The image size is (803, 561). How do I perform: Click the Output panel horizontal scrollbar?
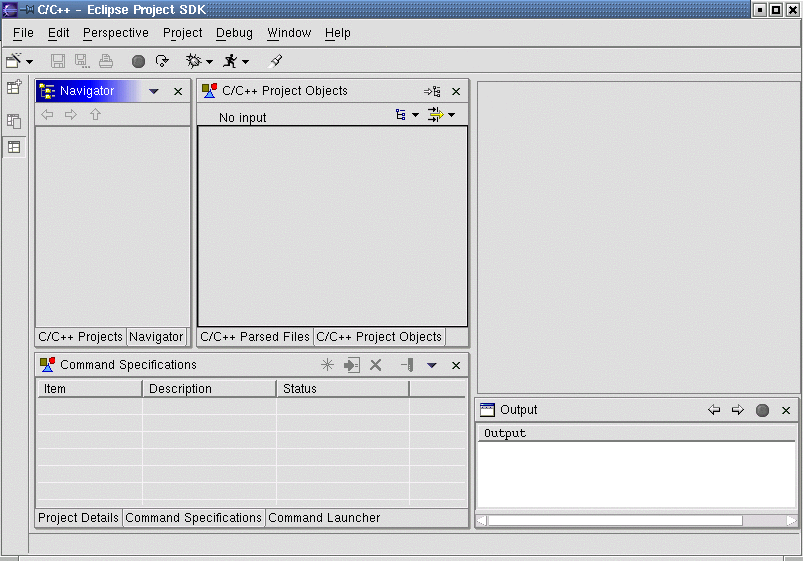tap(614, 520)
